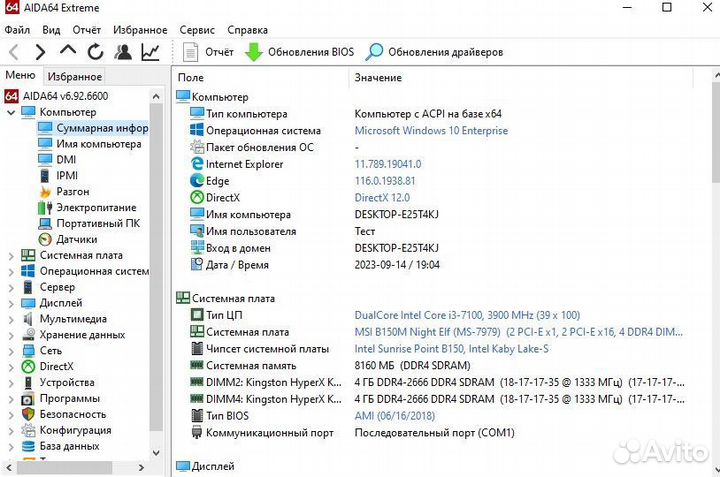Expand the DirectX tree node in sidebar
The image size is (720, 477).
pos(11,367)
